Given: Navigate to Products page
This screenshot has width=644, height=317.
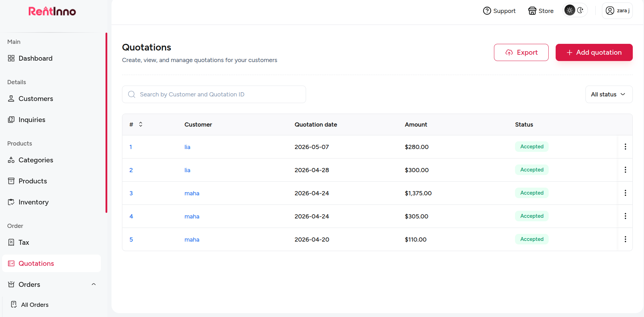Looking at the screenshot, I should [x=52, y=181].
